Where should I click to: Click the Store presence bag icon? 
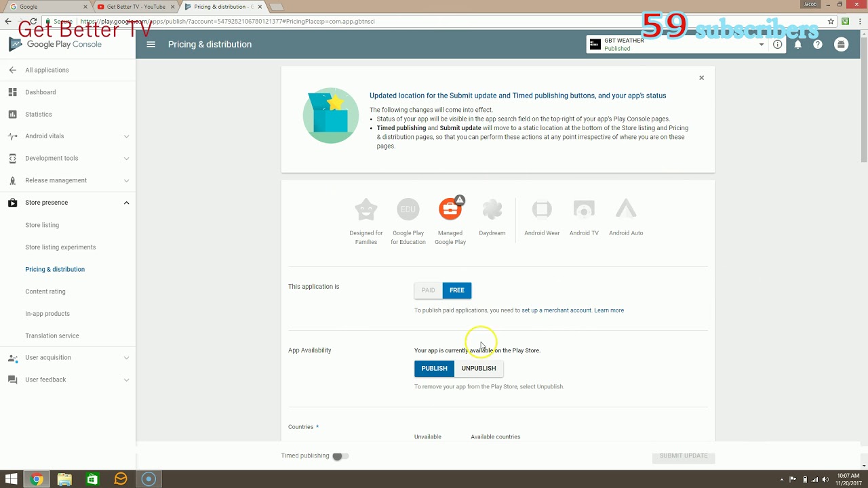[12, 203]
